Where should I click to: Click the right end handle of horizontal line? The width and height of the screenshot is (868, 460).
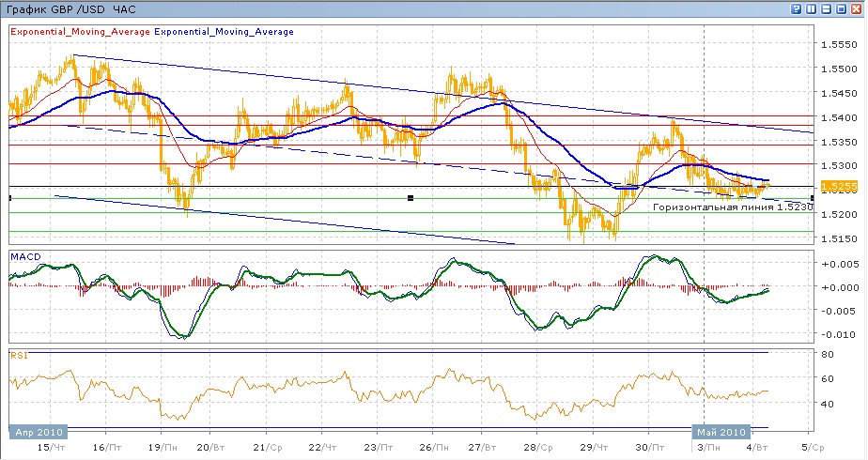pos(812,197)
